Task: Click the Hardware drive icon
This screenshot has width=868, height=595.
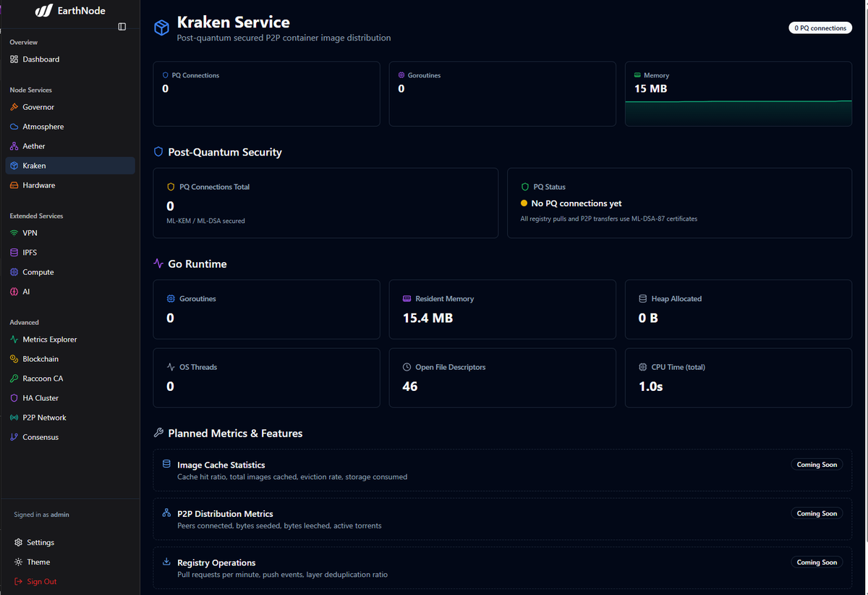Action: (14, 185)
